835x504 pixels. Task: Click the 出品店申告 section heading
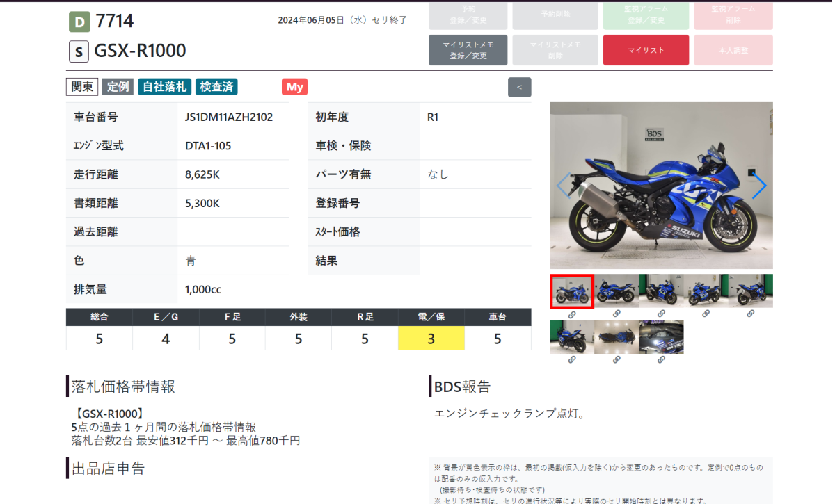(x=108, y=468)
